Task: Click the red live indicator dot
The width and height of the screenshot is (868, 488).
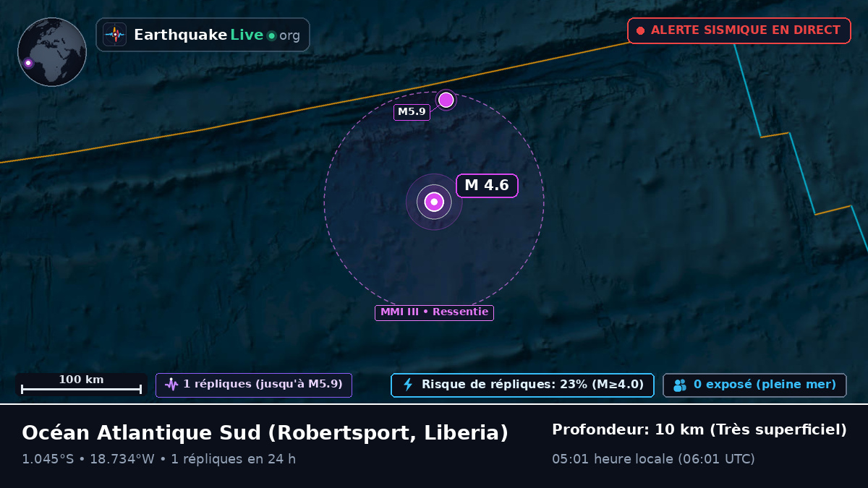Action: pyautogui.click(x=640, y=30)
